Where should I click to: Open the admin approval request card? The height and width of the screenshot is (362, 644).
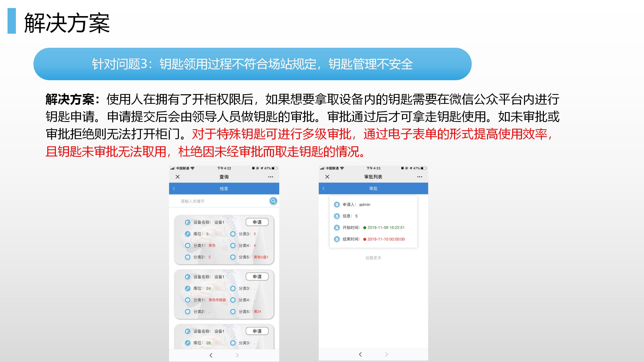(373, 222)
